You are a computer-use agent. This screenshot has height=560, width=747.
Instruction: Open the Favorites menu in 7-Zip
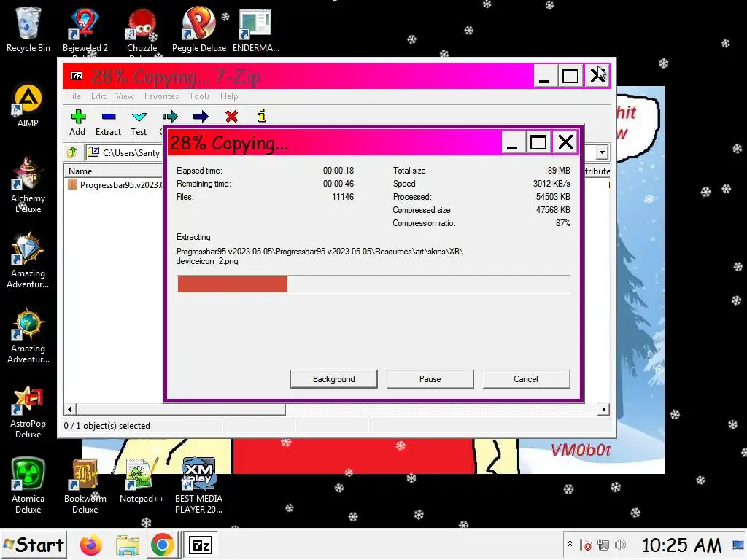pyautogui.click(x=161, y=96)
